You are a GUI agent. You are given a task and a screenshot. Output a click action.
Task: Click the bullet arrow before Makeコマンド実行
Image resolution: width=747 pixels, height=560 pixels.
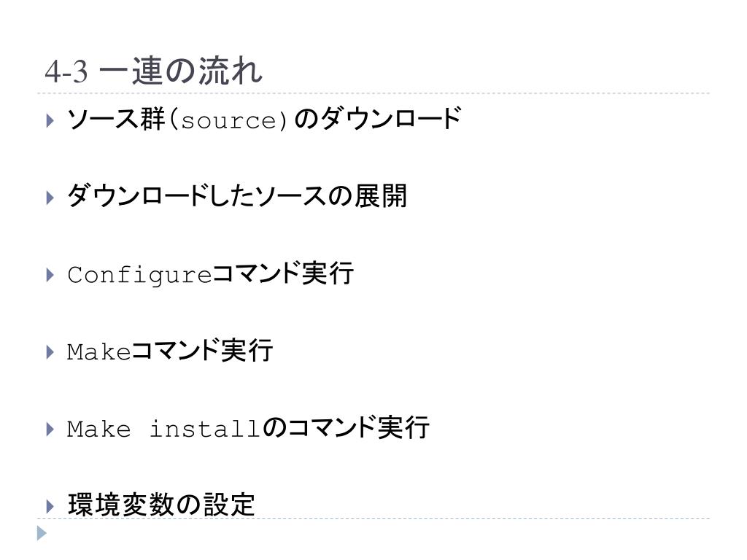coord(50,352)
